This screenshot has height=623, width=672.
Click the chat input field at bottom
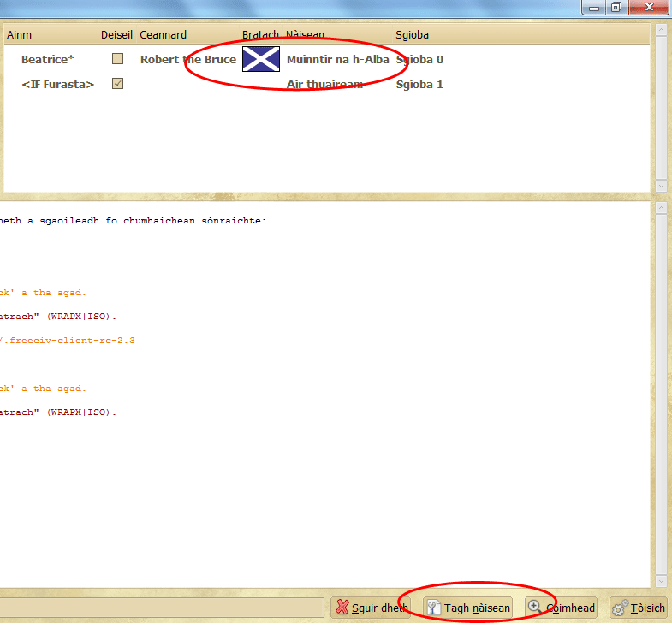163,608
